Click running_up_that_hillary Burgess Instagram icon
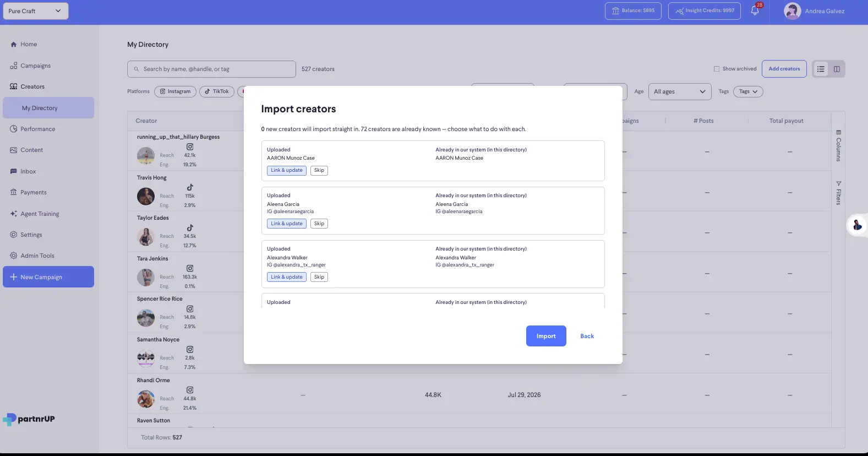This screenshot has width=868, height=456. (190, 146)
